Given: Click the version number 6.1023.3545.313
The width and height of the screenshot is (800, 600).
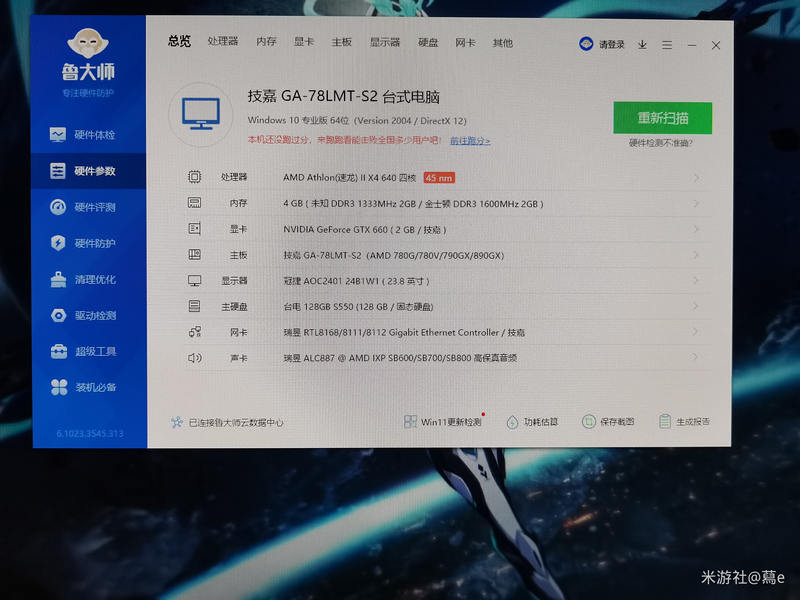Looking at the screenshot, I should point(90,434).
